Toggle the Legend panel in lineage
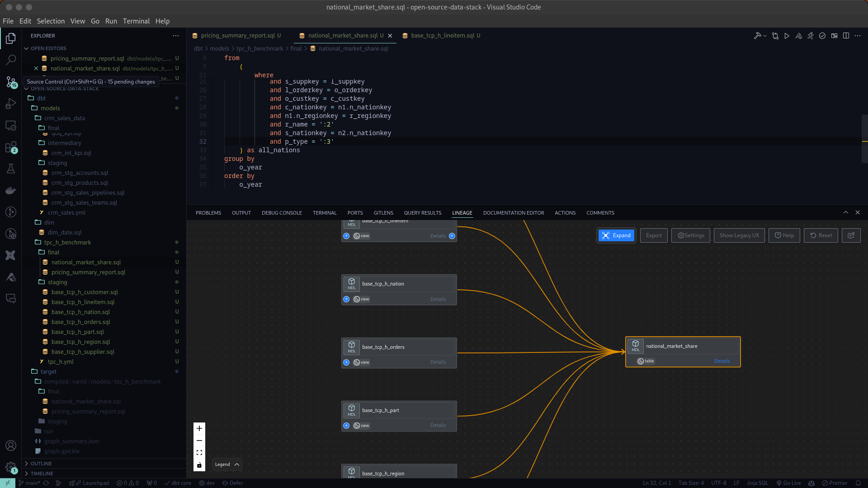 [x=227, y=465]
